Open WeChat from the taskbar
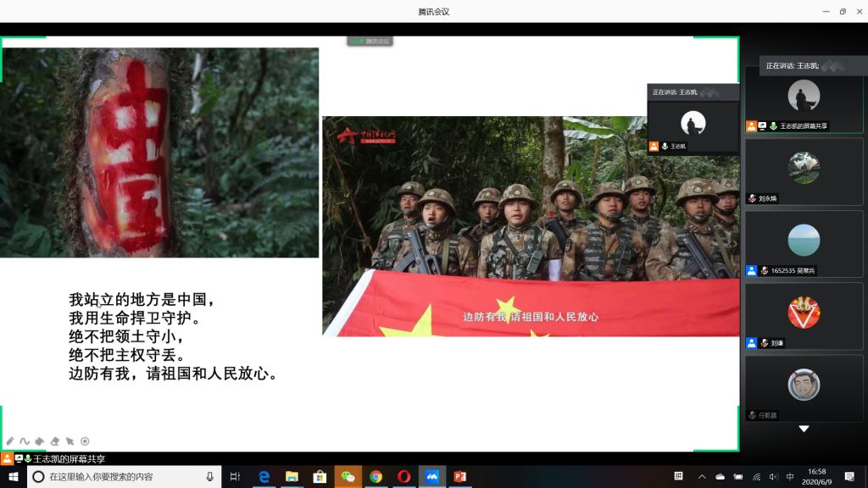This screenshot has width=868, height=488. tap(348, 477)
